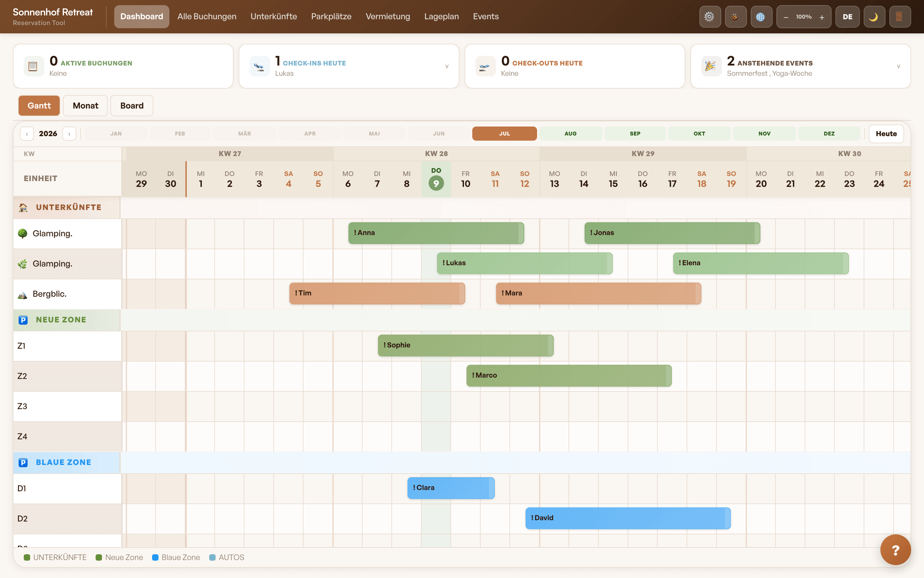The image size is (924, 578).
Task: Click the arrival plane icon in Check-ins card
Action: (260, 66)
